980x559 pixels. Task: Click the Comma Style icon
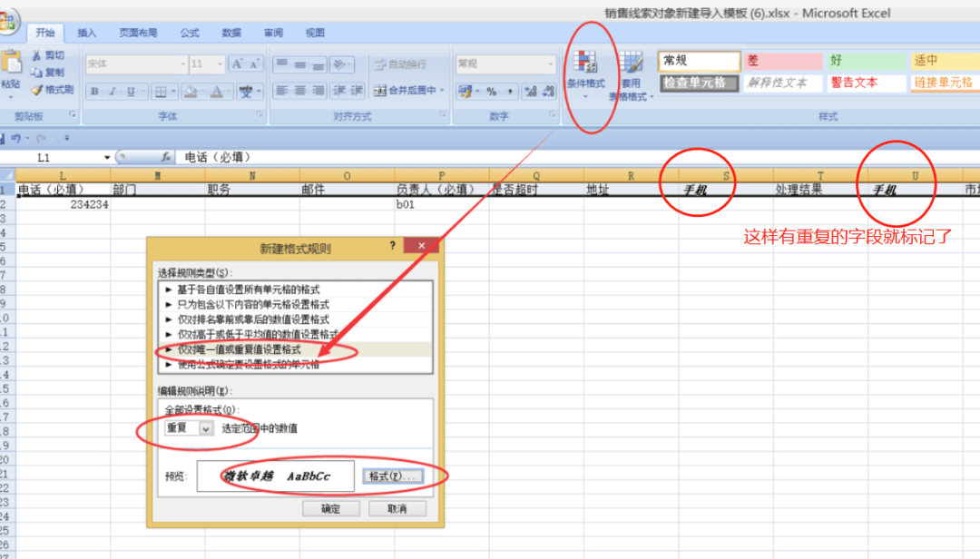coord(510,92)
